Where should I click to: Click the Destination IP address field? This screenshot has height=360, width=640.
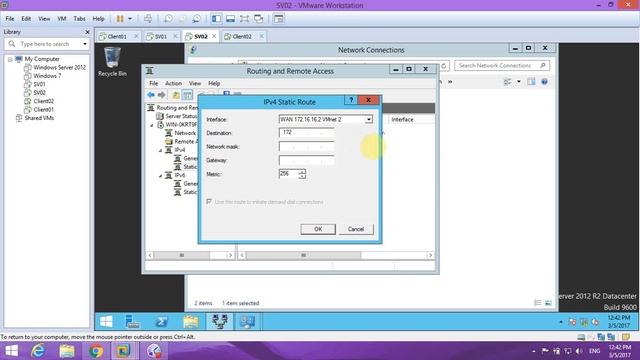(x=307, y=133)
